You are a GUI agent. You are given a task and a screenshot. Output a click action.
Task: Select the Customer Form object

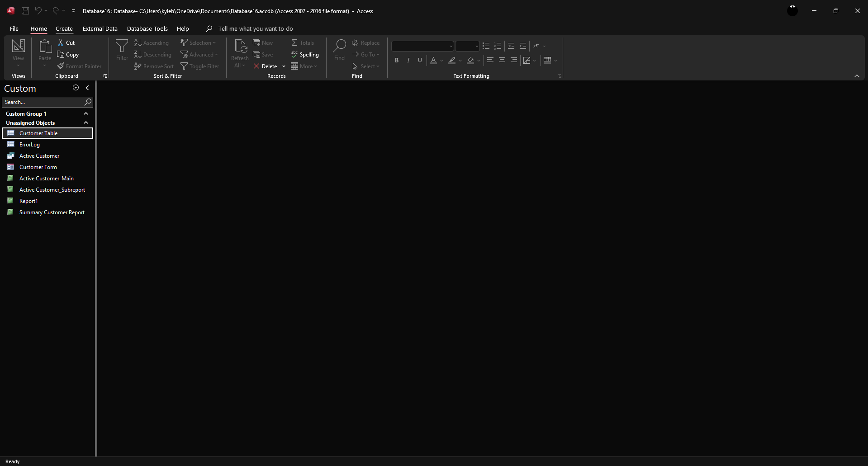(47, 167)
